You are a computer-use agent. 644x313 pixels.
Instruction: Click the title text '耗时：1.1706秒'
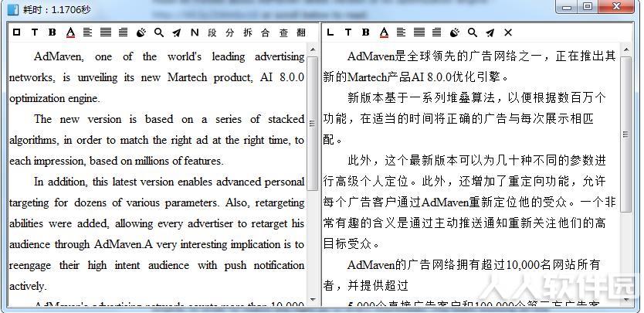pos(56,9)
